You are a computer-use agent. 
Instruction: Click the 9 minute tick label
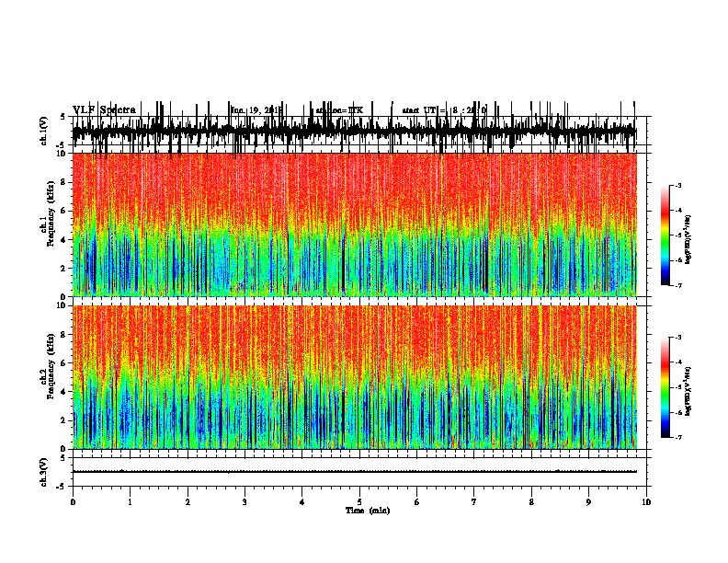pos(588,502)
